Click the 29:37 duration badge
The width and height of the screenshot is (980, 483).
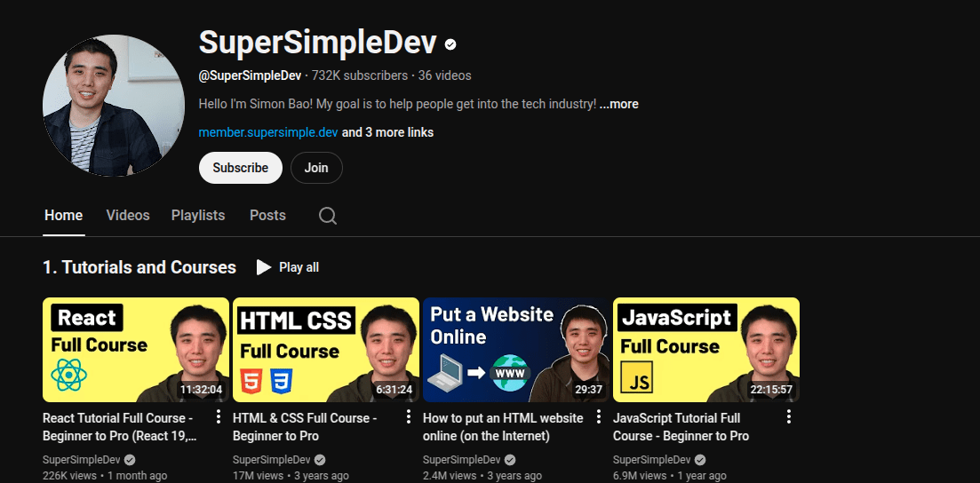tap(588, 390)
